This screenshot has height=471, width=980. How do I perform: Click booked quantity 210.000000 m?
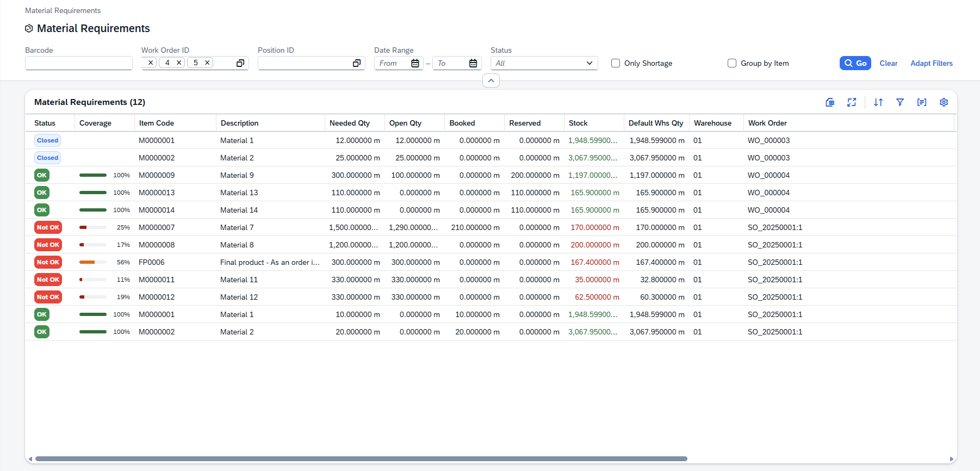tap(475, 227)
